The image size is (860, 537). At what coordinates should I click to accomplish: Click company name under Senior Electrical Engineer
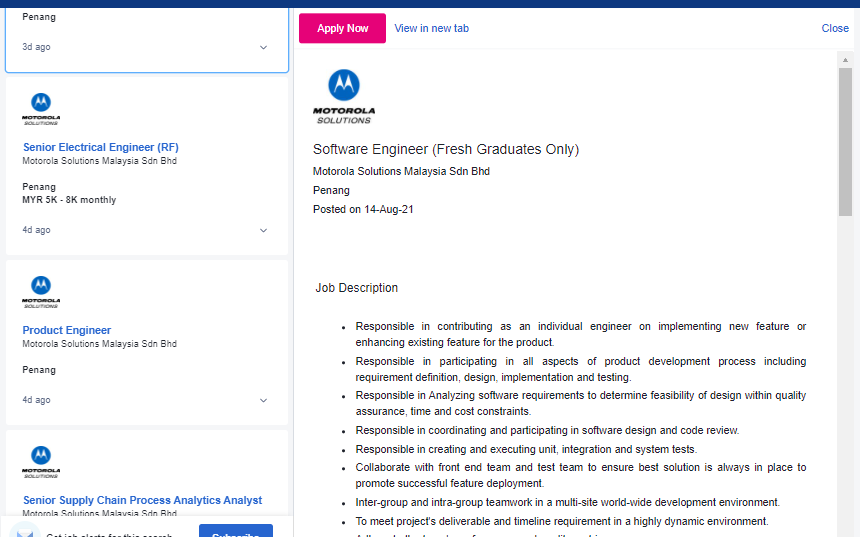(x=99, y=161)
